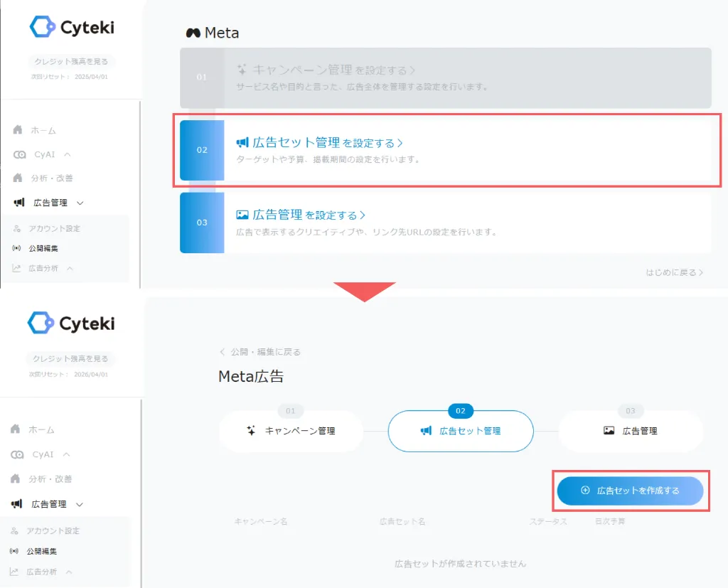
Task: Collapse 広告管理 chevron in the lower sidebar
Action: pos(79,504)
